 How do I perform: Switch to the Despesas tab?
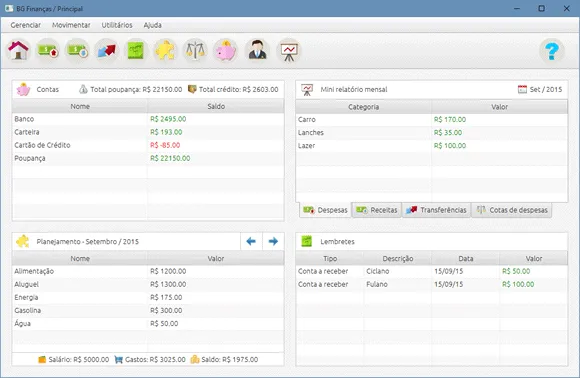point(325,210)
